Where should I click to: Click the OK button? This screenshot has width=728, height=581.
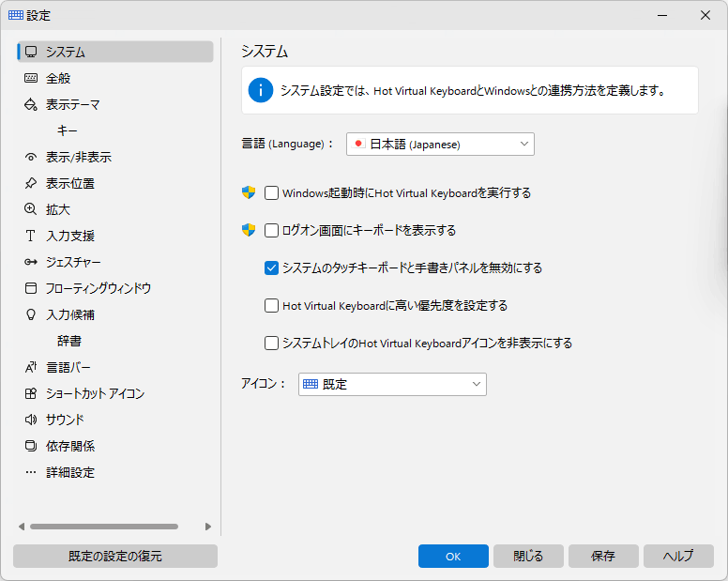point(453,556)
